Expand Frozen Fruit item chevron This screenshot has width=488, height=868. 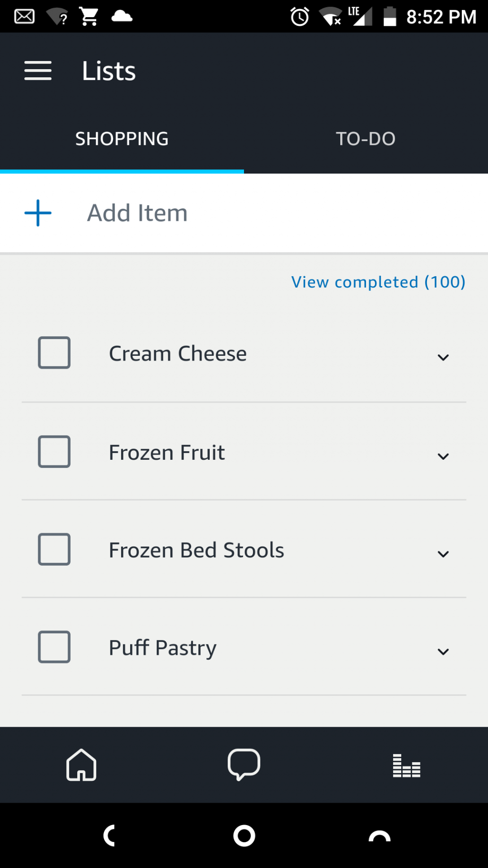click(x=443, y=456)
